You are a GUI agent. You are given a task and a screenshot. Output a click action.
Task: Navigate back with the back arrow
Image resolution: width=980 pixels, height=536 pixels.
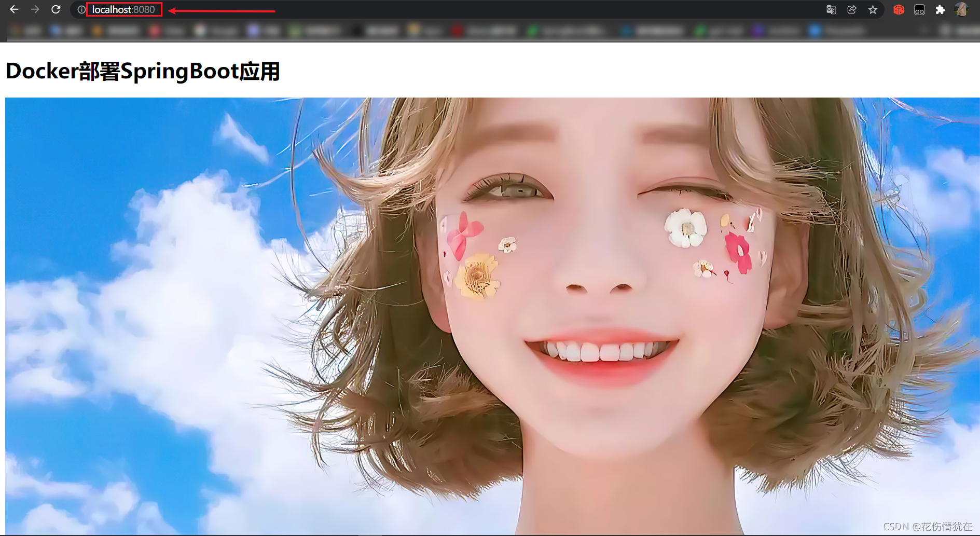tap(14, 9)
